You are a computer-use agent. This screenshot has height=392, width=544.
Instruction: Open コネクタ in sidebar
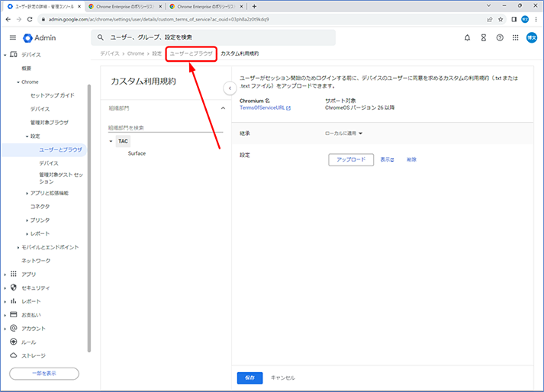pyautogui.click(x=40, y=207)
